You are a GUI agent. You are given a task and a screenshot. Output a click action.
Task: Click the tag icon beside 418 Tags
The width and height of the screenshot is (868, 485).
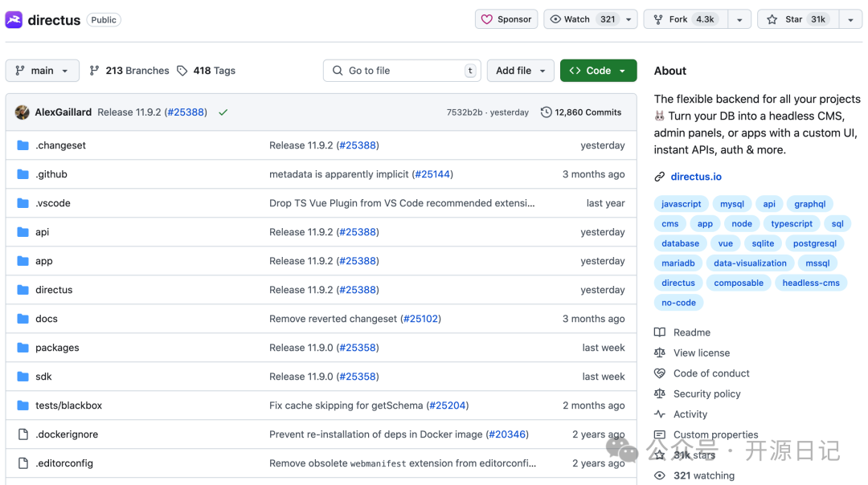pos(182,71)
